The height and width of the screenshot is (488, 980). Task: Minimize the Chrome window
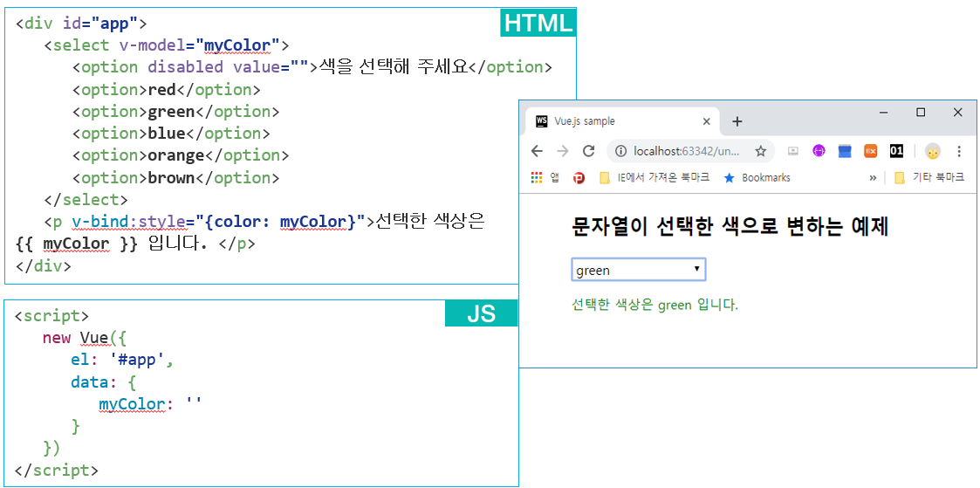(x=883, y=113)
